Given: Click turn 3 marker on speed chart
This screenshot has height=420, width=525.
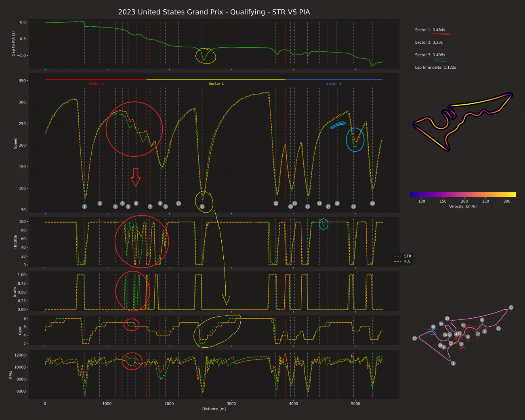Looking at the screenshot, I should (115, 206).
